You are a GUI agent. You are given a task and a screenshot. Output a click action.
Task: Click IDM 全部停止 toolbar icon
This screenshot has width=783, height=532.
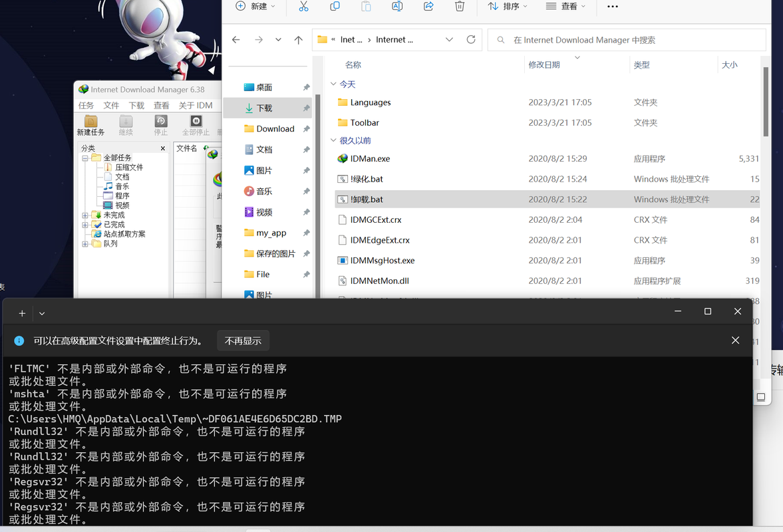(x=196, y=125)
